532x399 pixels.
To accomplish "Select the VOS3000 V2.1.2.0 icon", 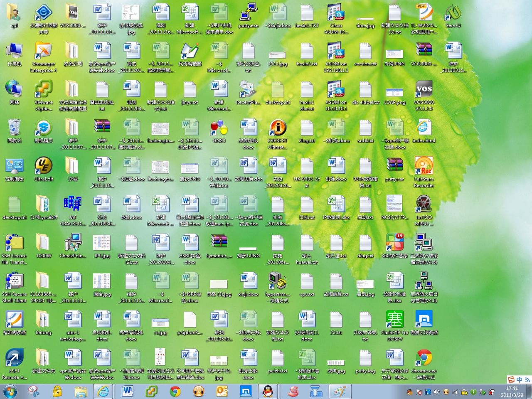I will [x=424, y=96].
